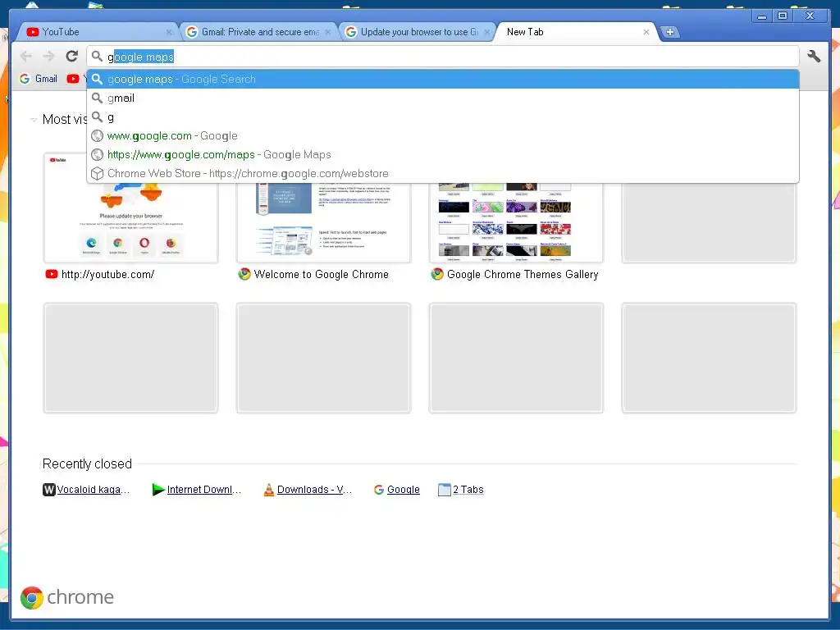This screenshot has height=630, width=840.
Task: Click the http://youtube.com/ link label
Action: [x=107, y=274]
